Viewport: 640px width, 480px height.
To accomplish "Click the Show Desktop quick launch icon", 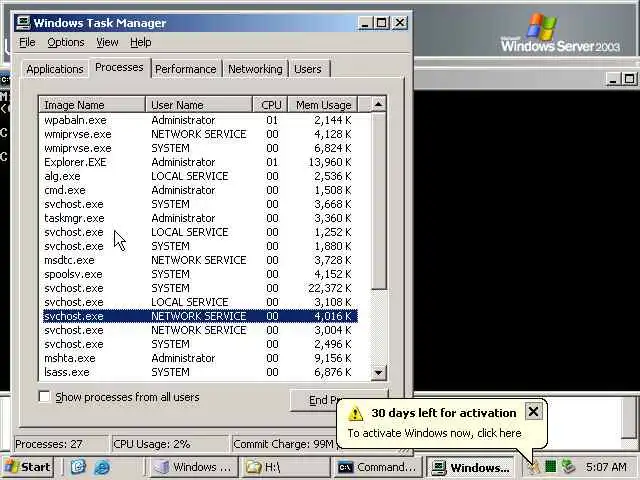I will [x=78, y=467].
